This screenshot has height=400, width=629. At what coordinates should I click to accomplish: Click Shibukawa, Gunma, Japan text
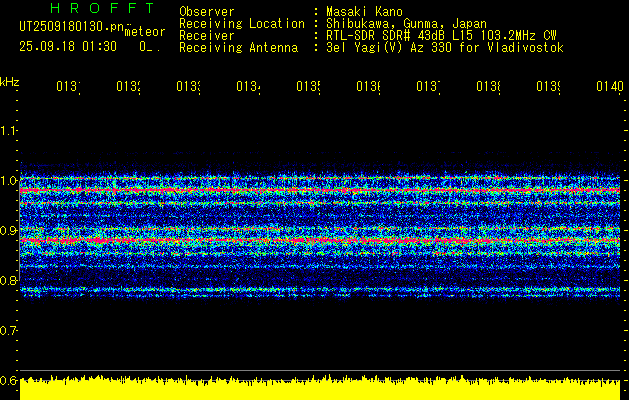(406, 24)
